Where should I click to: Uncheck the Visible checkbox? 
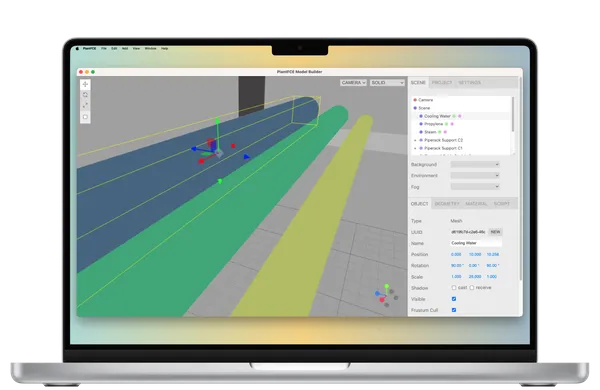point(454,299)
